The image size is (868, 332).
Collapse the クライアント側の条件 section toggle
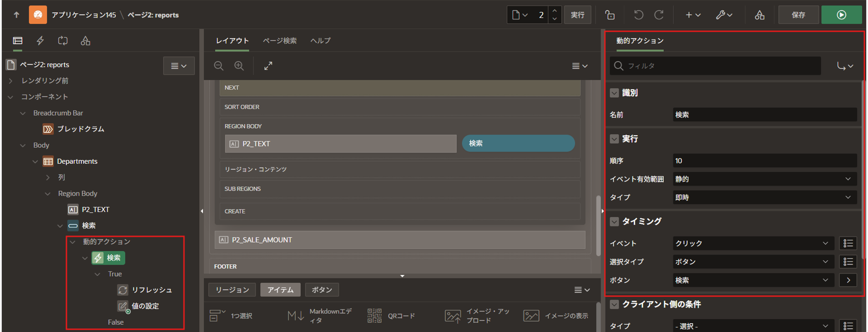[614, 304]
